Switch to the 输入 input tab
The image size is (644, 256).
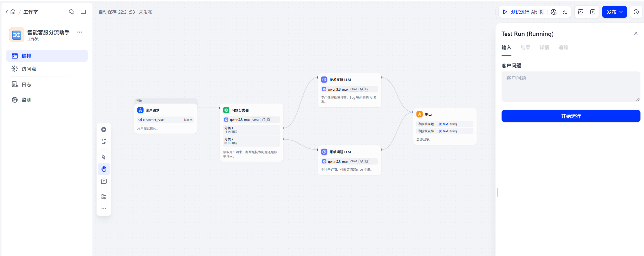coord(506,47)
